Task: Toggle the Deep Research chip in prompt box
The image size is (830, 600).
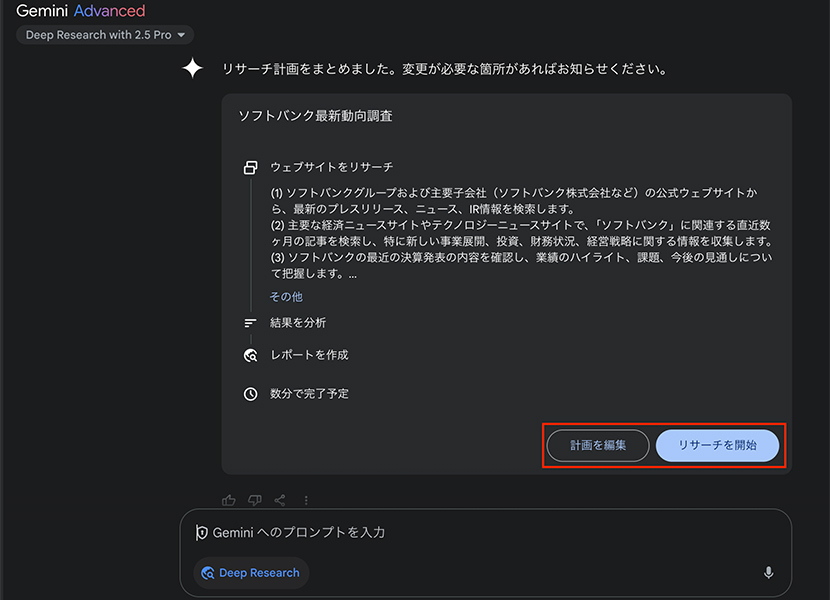Action: (x=251, y=572)
